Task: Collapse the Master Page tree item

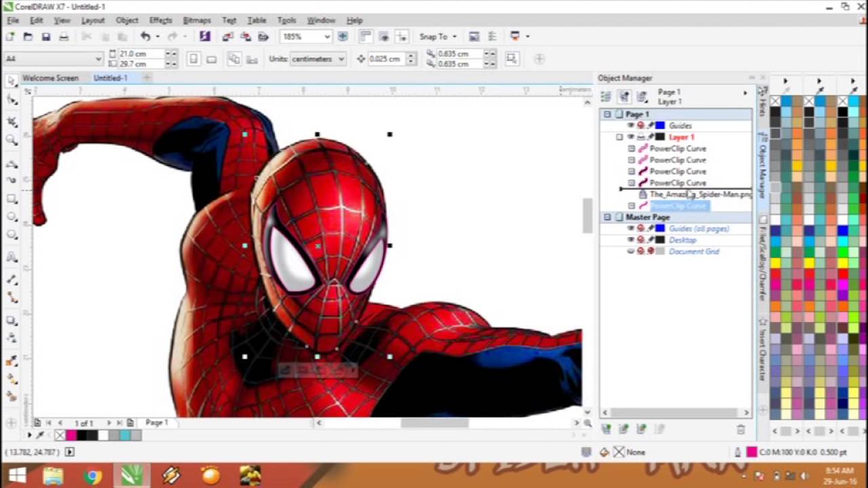Action: click(607, 217)
